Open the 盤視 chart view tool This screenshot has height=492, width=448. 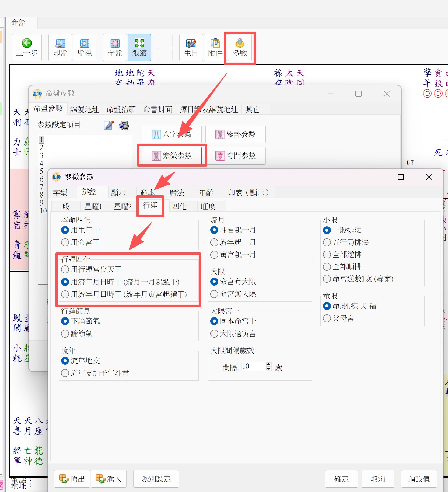click(85, 43)
